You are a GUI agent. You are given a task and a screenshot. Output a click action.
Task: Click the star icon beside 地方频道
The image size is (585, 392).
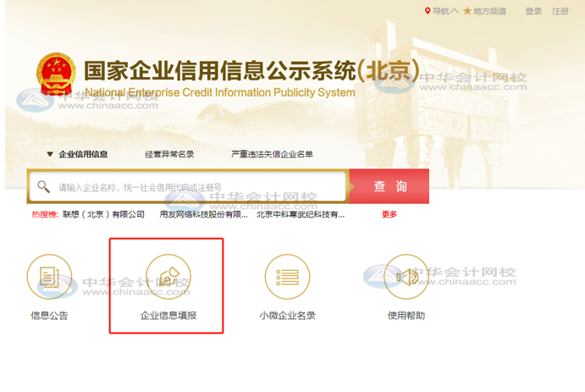(467, 11)
